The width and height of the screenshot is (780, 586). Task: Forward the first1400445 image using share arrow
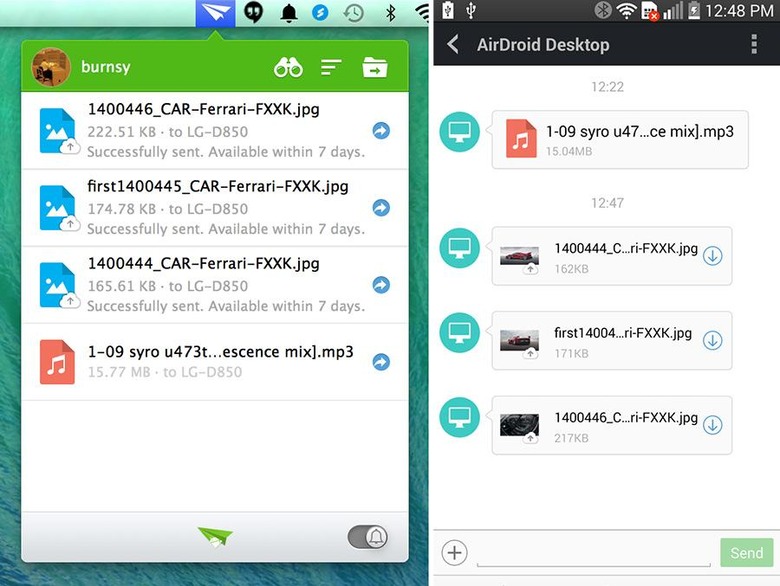(x=381, y=208)
